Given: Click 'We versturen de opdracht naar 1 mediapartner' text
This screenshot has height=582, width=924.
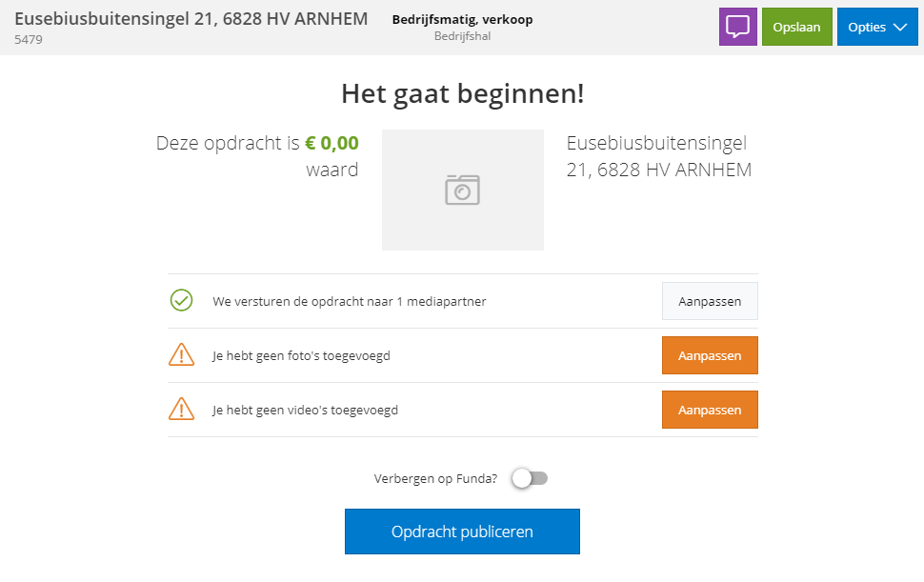Looking at the screenshot, I should click(x=350, y=302).
